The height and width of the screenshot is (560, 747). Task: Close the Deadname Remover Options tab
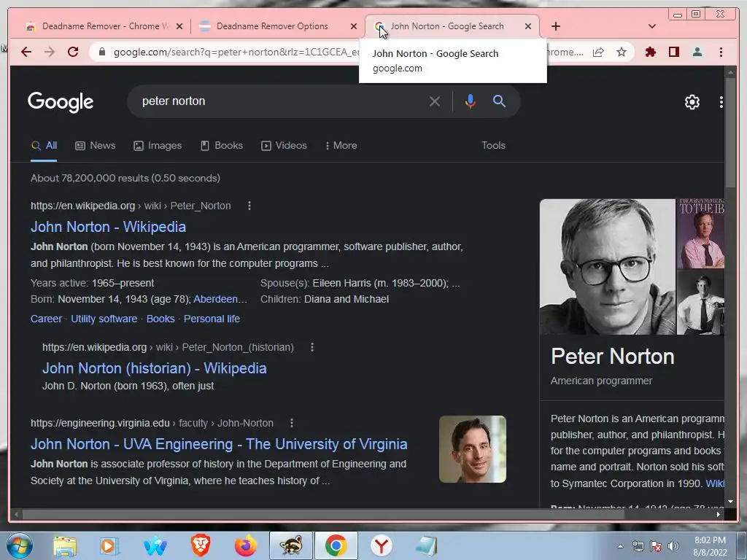pyautogui.click(x=354, y=26)
